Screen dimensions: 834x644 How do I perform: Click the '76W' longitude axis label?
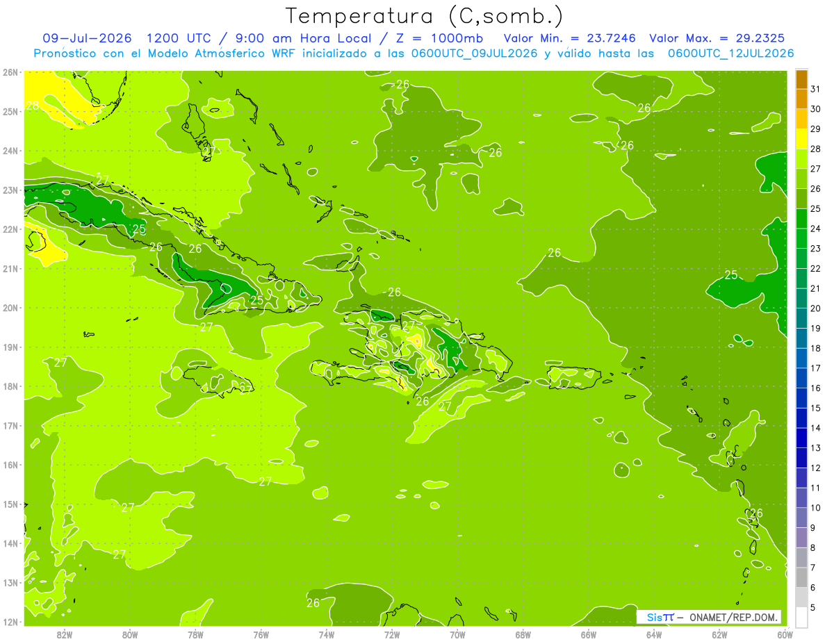261,634
